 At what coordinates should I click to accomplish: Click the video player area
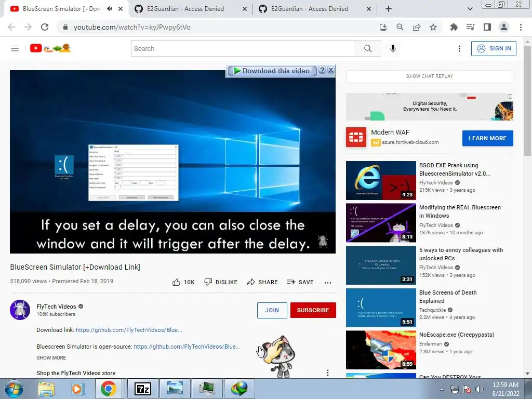tap(172, 162)
